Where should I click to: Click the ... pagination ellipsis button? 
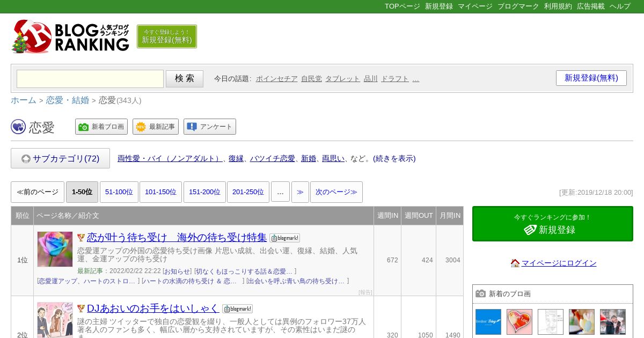(280, 192)
